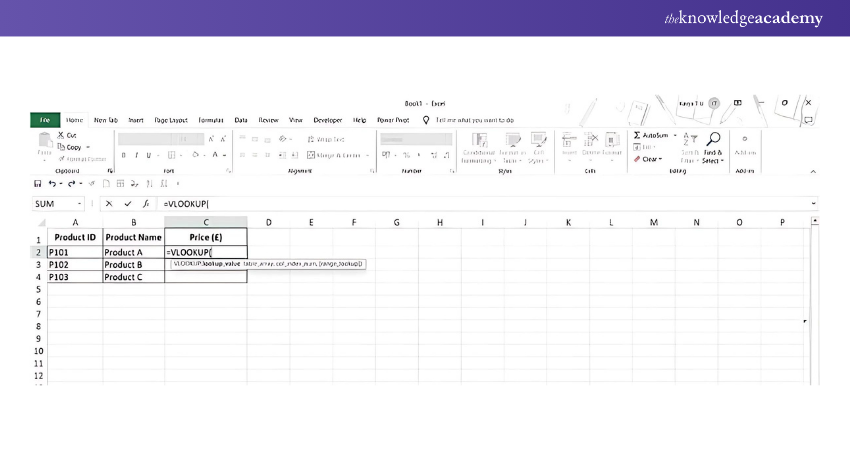Click the Save icon in quick access toolbar
850x450 pixels.
click(38, 183)
